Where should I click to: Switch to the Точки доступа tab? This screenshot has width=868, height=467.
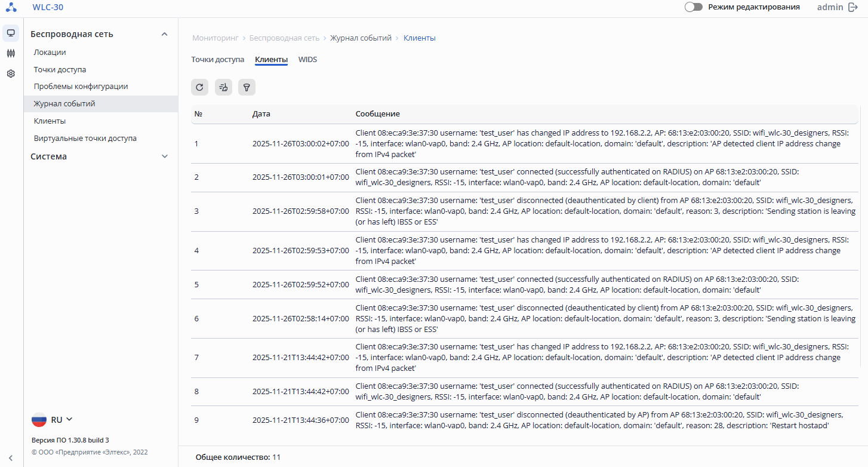(218, 60)
